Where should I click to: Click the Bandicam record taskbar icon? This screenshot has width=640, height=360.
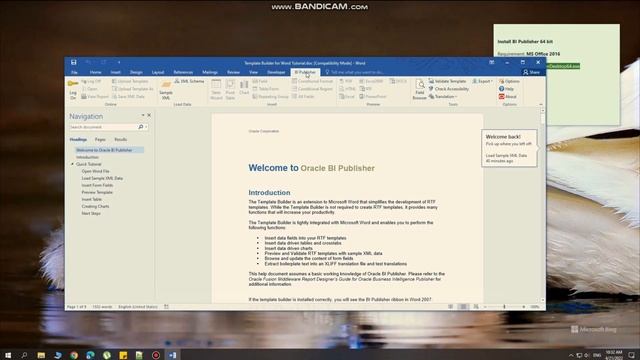pyautogui.click(x=156, y=355)
